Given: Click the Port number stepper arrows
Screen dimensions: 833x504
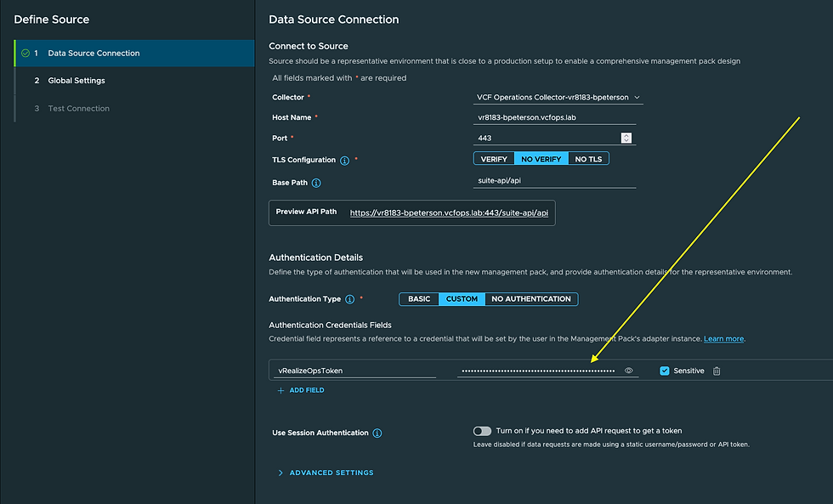Looking at the screenshot, I should pyautogui.click(x=626, y=138).
